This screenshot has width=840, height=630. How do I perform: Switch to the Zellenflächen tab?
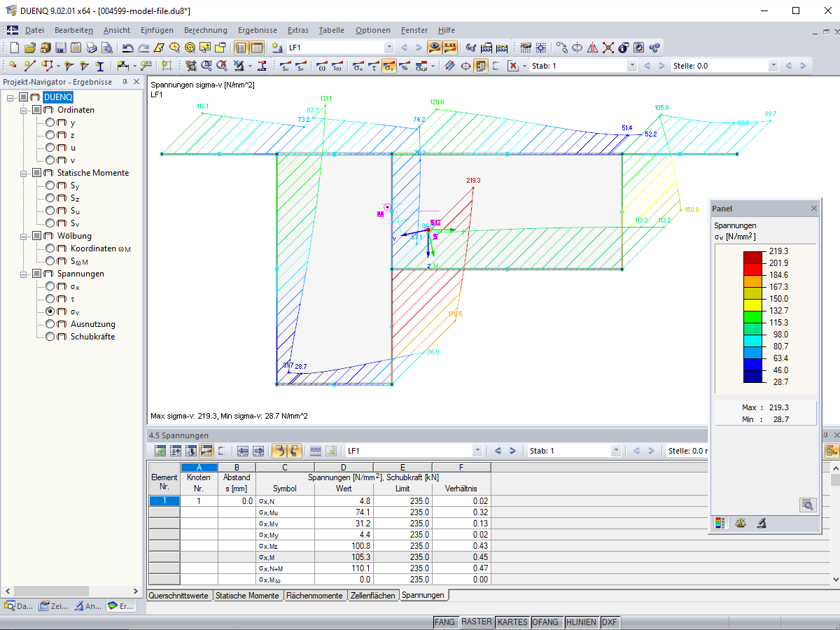pyautogui.click(x=372, y=596)
